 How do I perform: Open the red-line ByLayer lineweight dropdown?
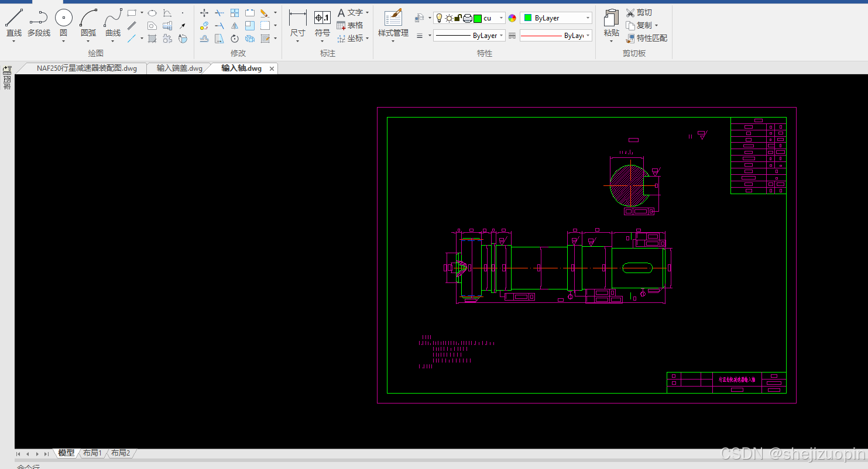556,36
